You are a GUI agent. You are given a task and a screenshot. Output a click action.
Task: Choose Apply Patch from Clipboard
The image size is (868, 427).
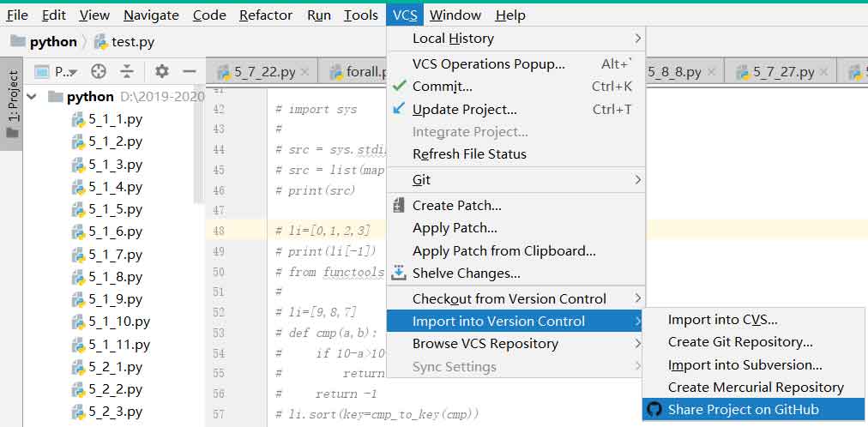pyautogui.click(x=516, y=251)
